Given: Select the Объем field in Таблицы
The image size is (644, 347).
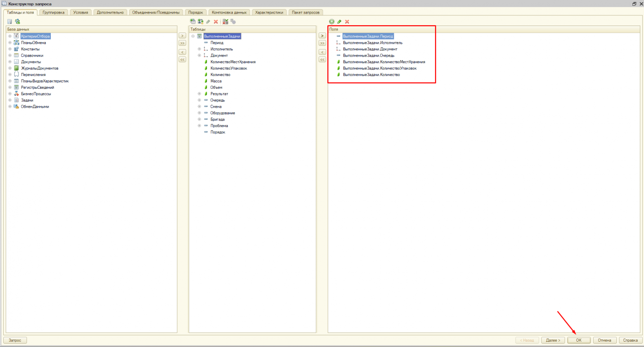Looking at the screenshot, I should coord(216,87).
